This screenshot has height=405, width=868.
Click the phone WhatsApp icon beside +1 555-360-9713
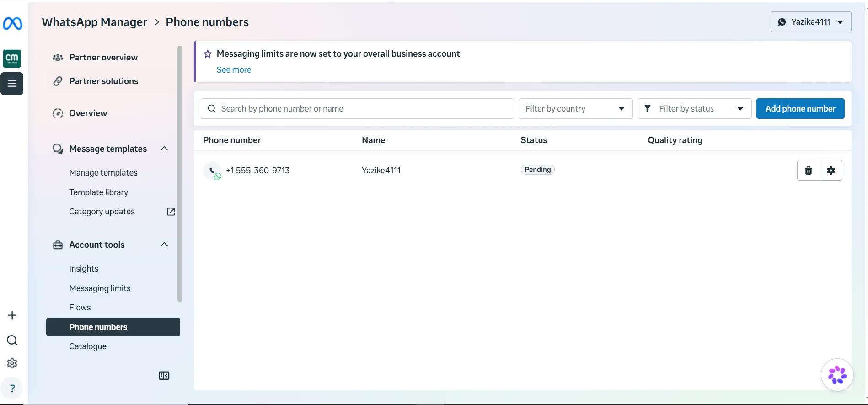(213, 171)
